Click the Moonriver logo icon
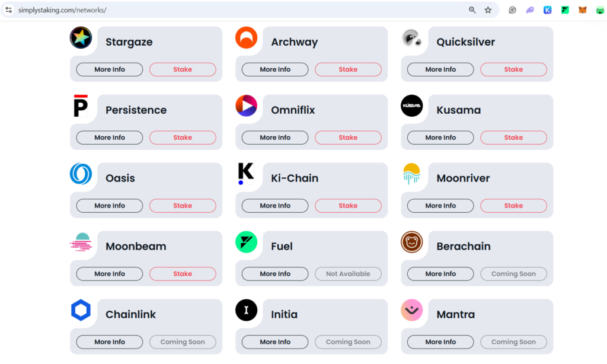Viewport: 607px width, 364px height. click(411, 174)
